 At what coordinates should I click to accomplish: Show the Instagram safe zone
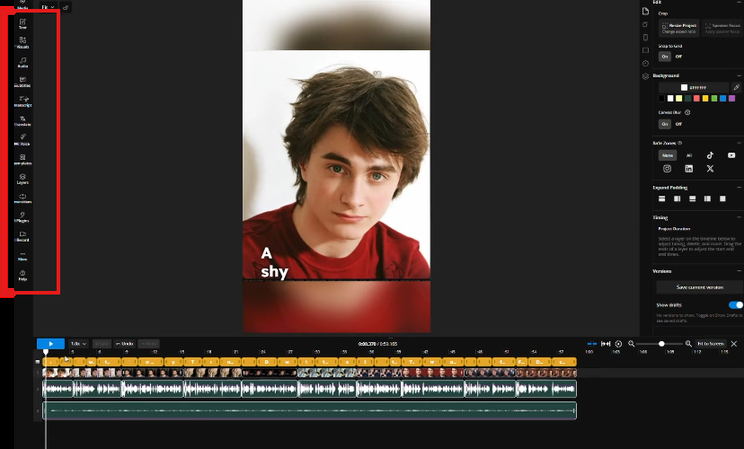(x=667, y=168)
